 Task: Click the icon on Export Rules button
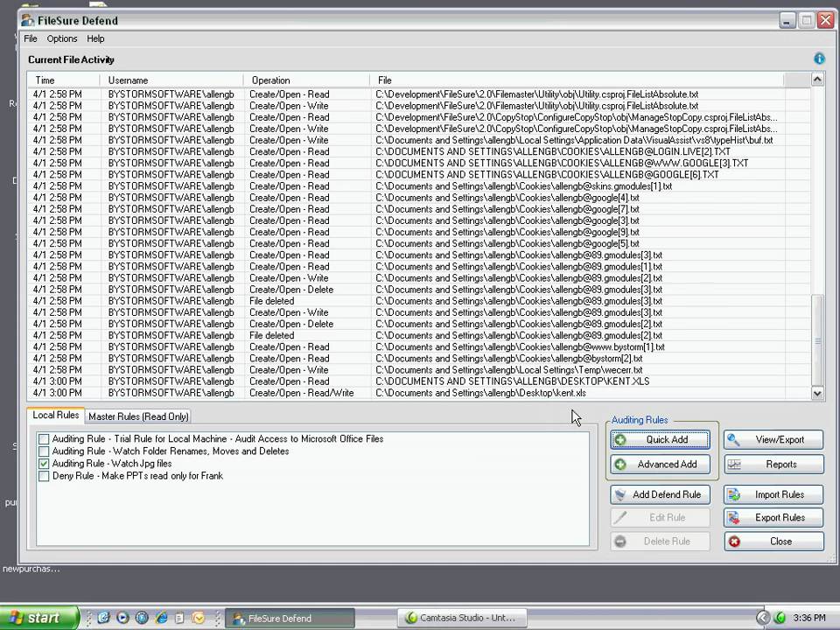(x=734, y=517)
